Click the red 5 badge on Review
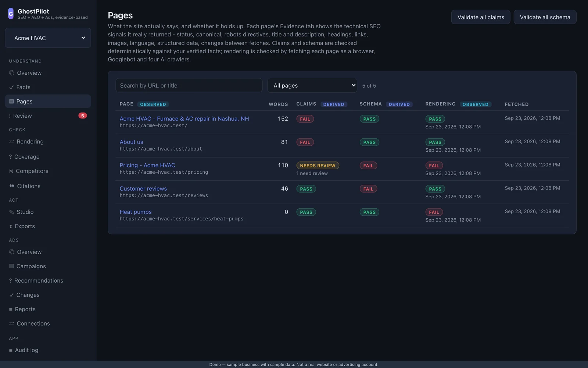588x368 pixels. [x=83, y=116]
